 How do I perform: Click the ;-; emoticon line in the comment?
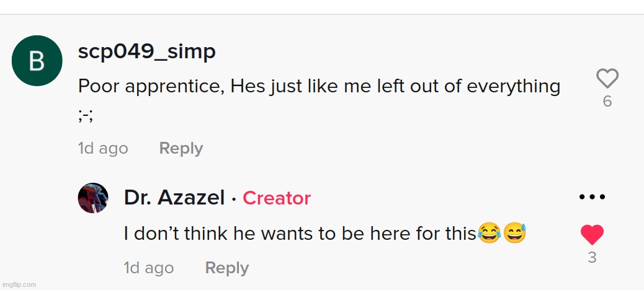[x=86, y=115]
